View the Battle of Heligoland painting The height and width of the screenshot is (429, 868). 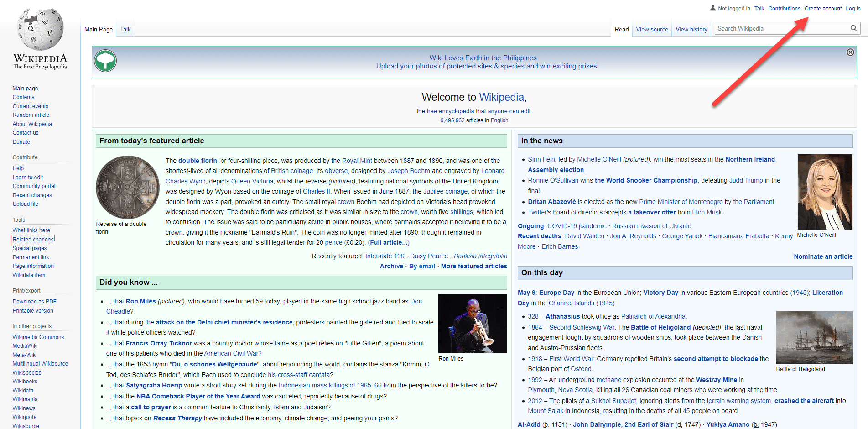(x=814, y=338)
